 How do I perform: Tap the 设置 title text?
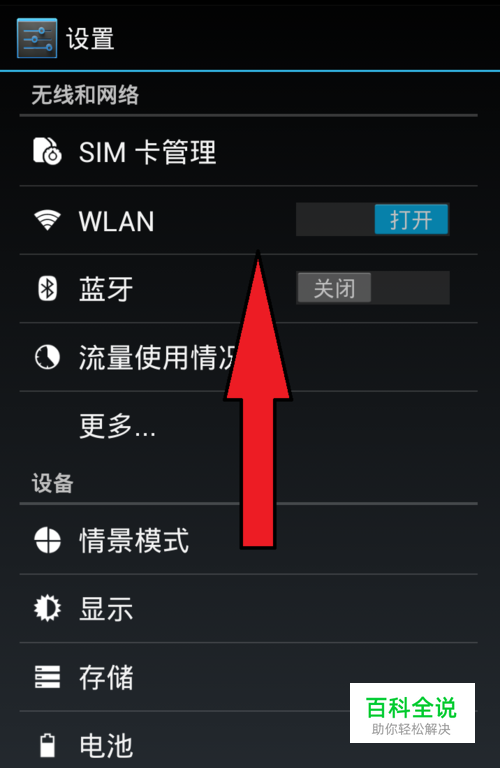point(90,39)
